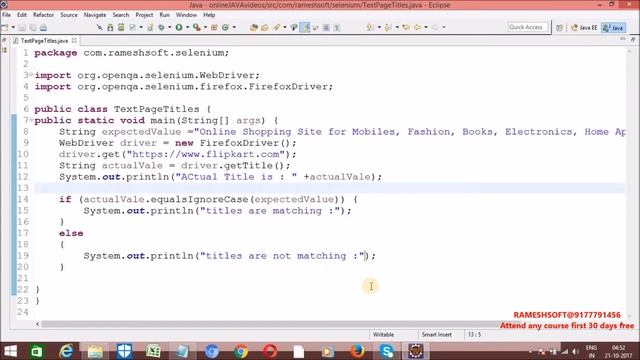Click the Search flashlight toolbar icon
The image size is (640, 360).
pyautogui.click(x=277, y=27)
